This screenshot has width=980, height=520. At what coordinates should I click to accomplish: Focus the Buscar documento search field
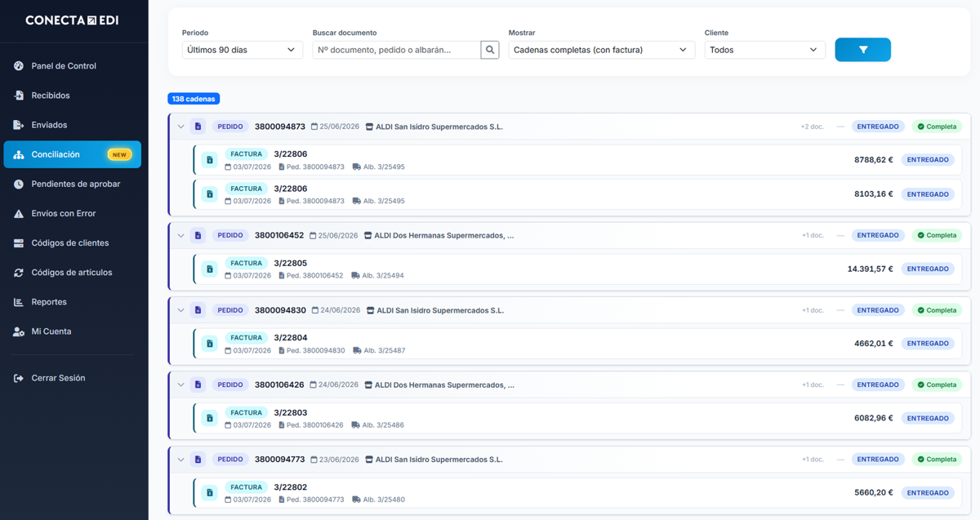click(397, 50)
